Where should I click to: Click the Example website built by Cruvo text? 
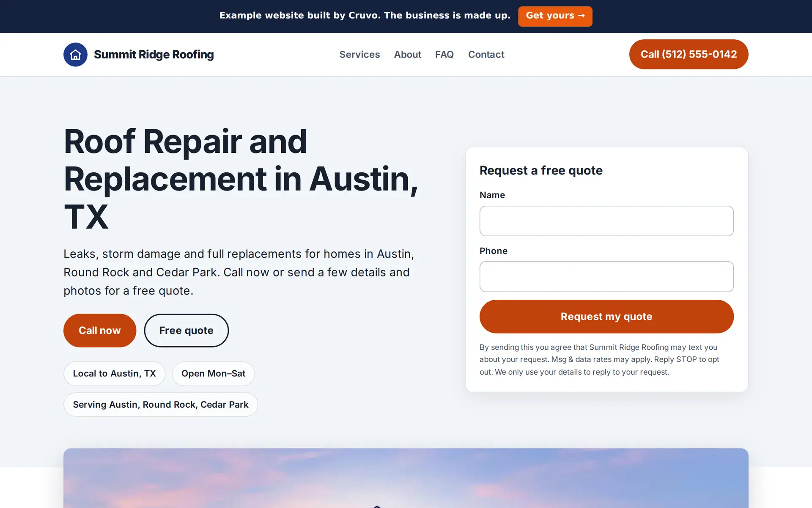pyautogui.click(x=365, y=16)
